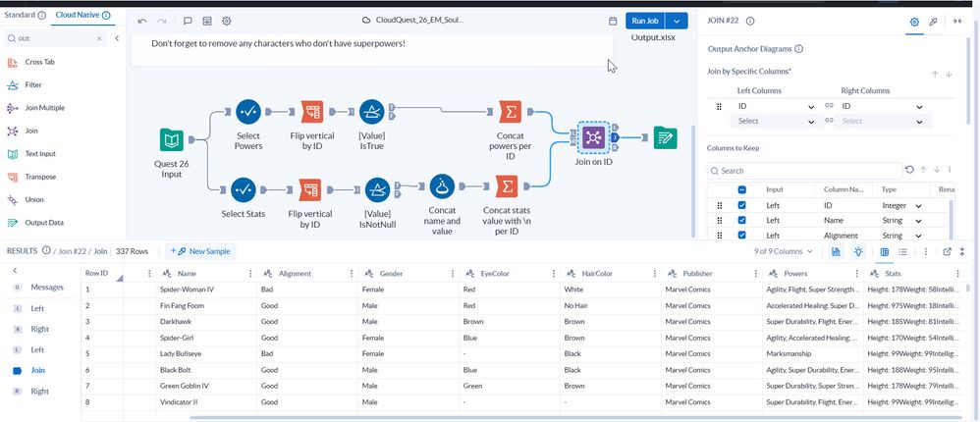This screenshot has height=422, width=980.
Task: Collapse the configuration panel with arrows icon
Action: pos(958,21)
